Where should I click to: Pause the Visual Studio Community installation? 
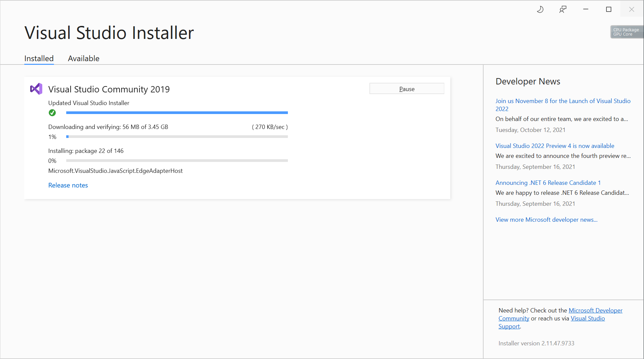tap(407, 89)
